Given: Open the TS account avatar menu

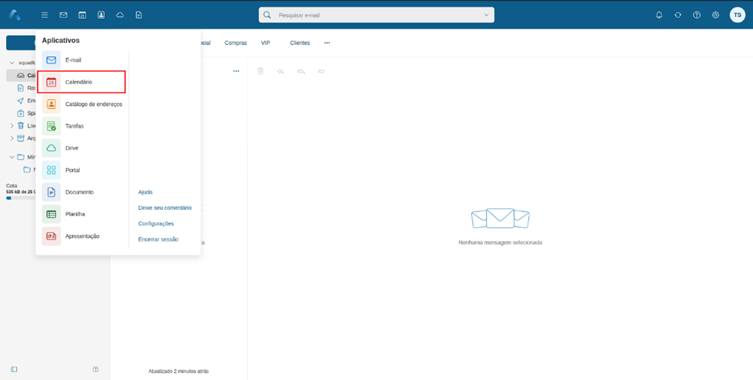Looking at the screenshot, I should tap(737, 15).
